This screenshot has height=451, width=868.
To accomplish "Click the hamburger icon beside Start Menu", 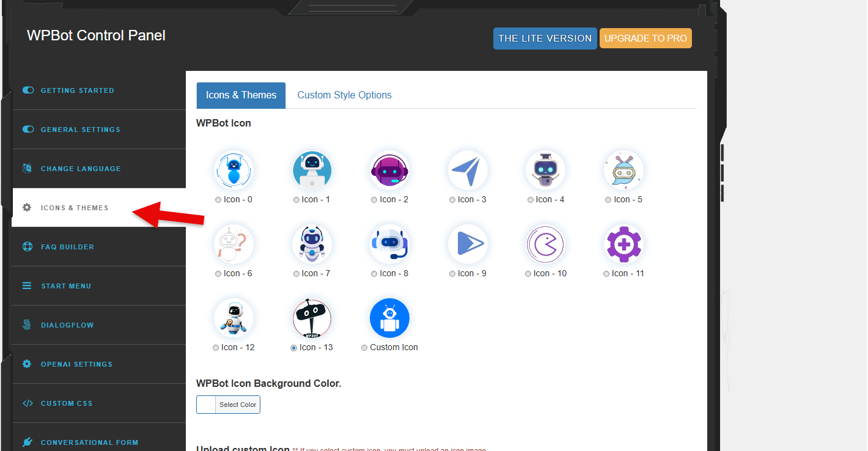I will pyautogui.click(x=27, y=285).
